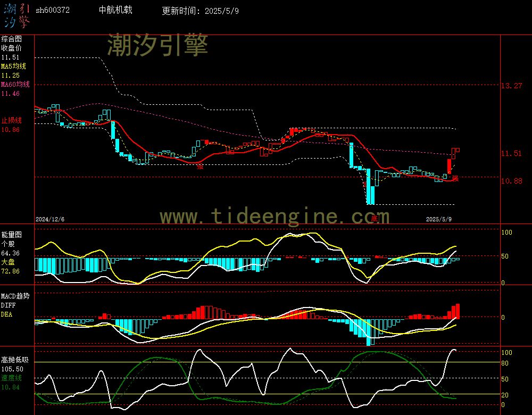532x415 pixels.
Task: Click the end date 2025/5/9 on chart axis
Action: (439, 219)
